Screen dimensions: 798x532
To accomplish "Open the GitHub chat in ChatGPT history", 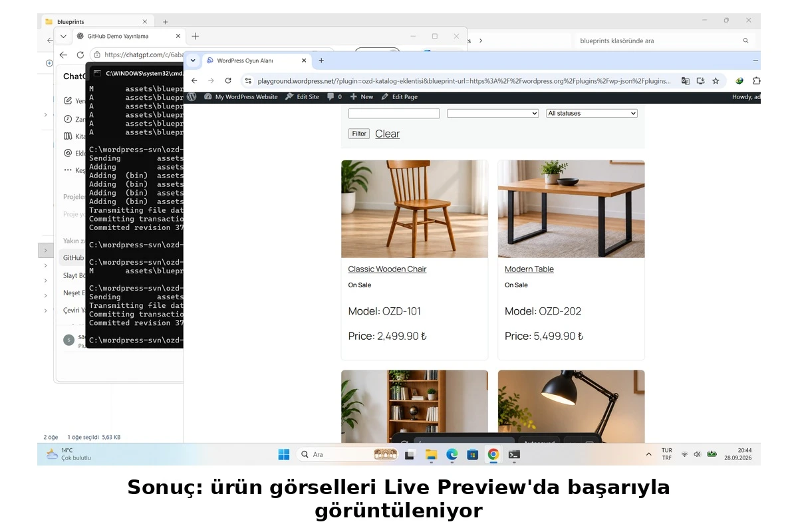I will pos(72,257).
